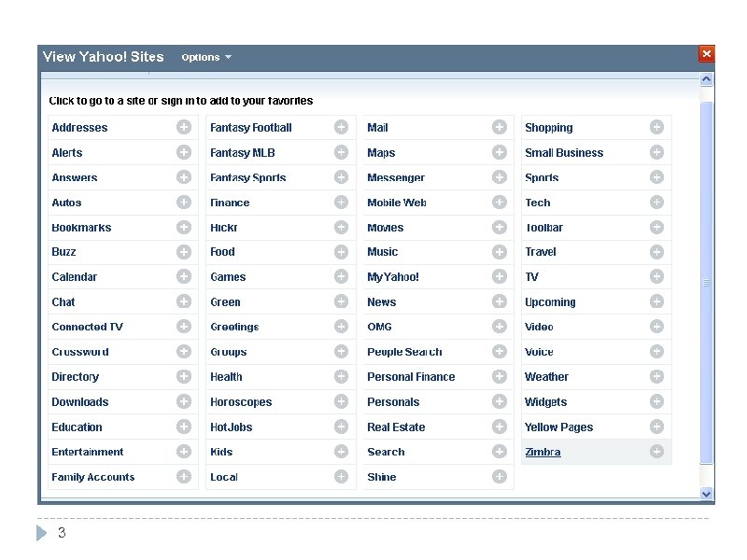The height and width of the screenshot is (560, 747).
Task: Add Family Accounts with its plus icon
Action: pyautogui.click(x=183, y=477)
